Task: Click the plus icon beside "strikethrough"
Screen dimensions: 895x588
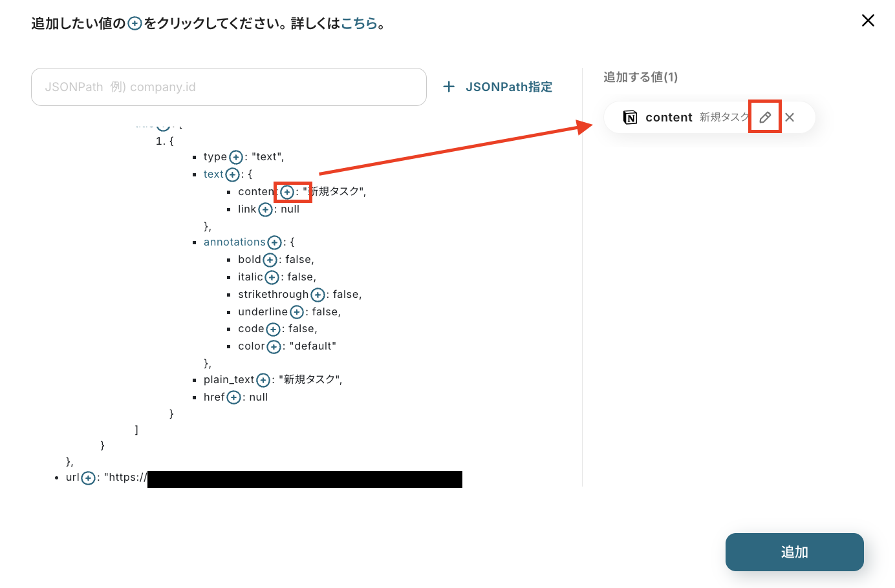Action: (318, 295)
